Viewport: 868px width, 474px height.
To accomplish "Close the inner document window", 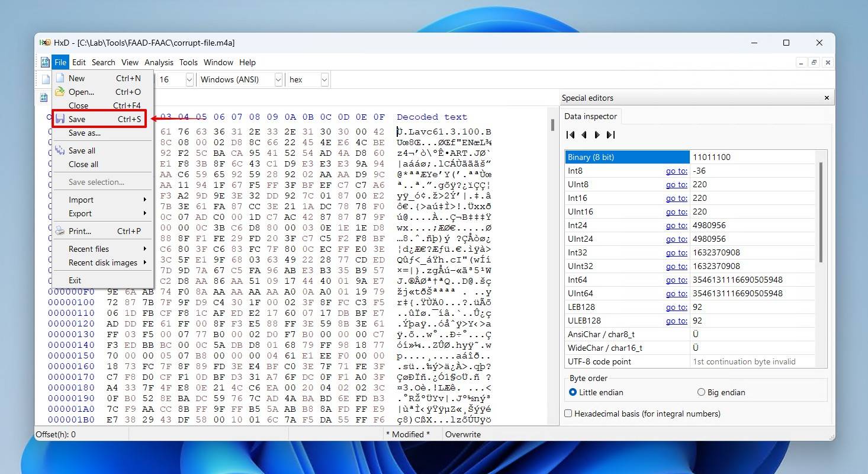I will pyautogui.click(x=828, y=62).
